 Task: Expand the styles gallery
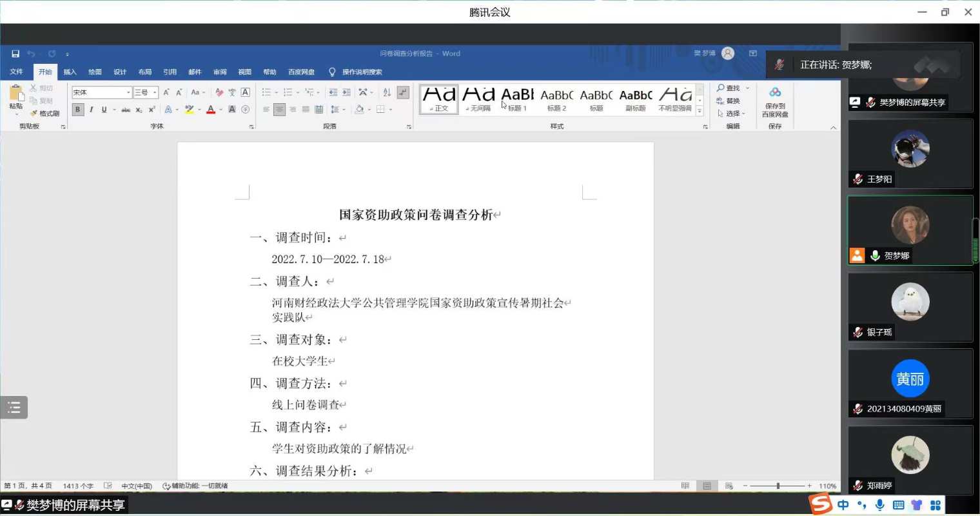click(700, 111)
